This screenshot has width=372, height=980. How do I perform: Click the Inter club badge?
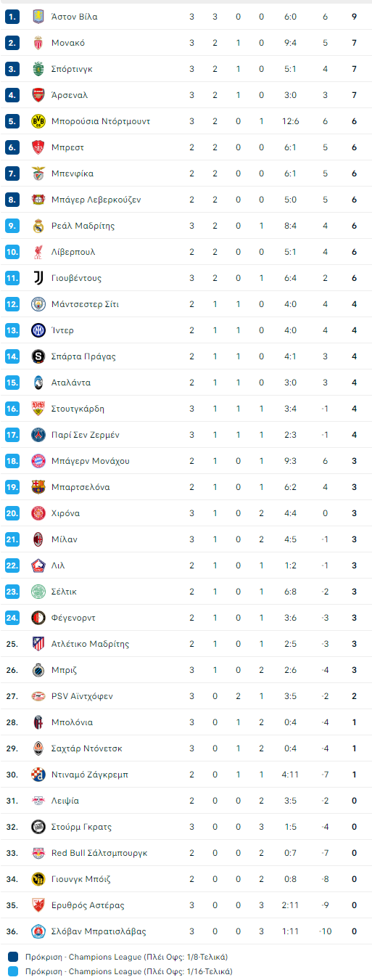(x=38, y=330)
